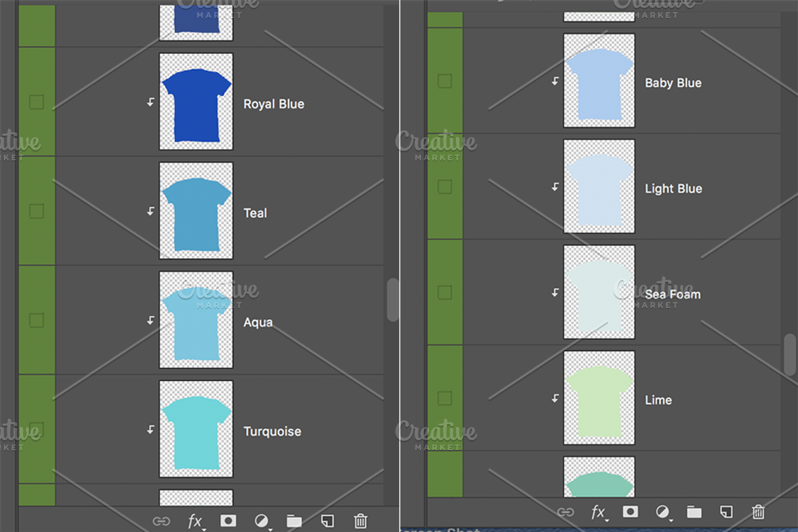Screen dimensions: 798x532
Task: Select the "Aqua" layer name
Action: coord(258,323)
